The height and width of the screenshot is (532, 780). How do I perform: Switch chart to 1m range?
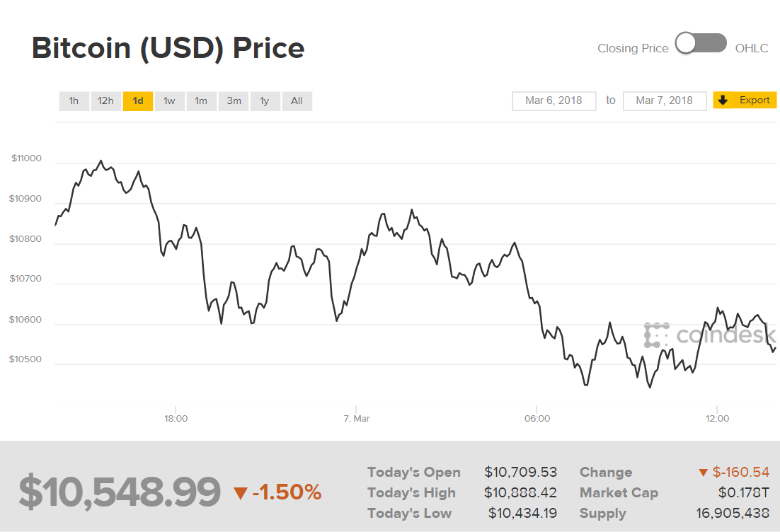[x=201, y=101]
